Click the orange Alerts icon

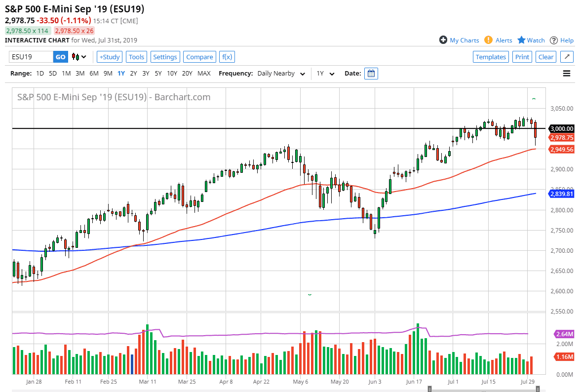tap(488, 40)
